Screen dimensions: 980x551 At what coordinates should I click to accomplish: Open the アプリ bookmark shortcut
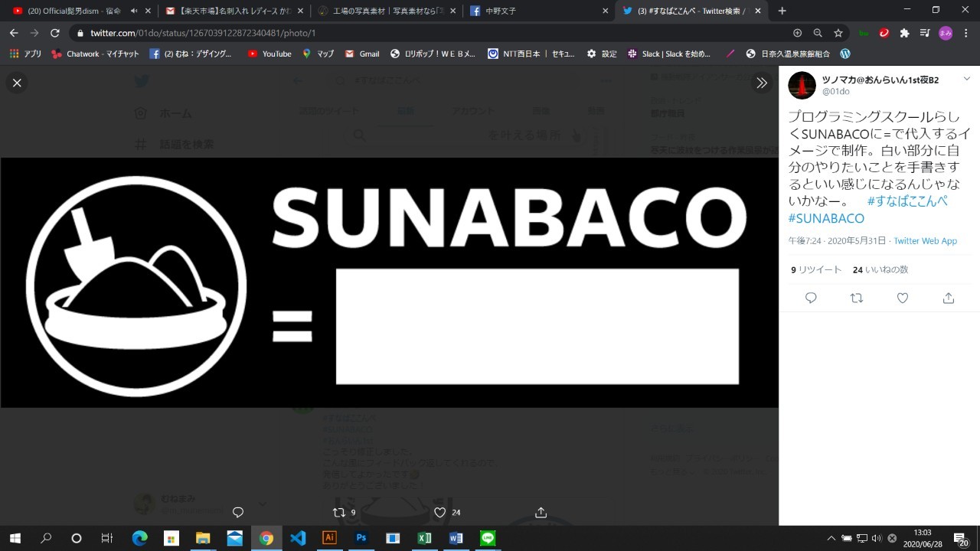[x=25, y=54]
